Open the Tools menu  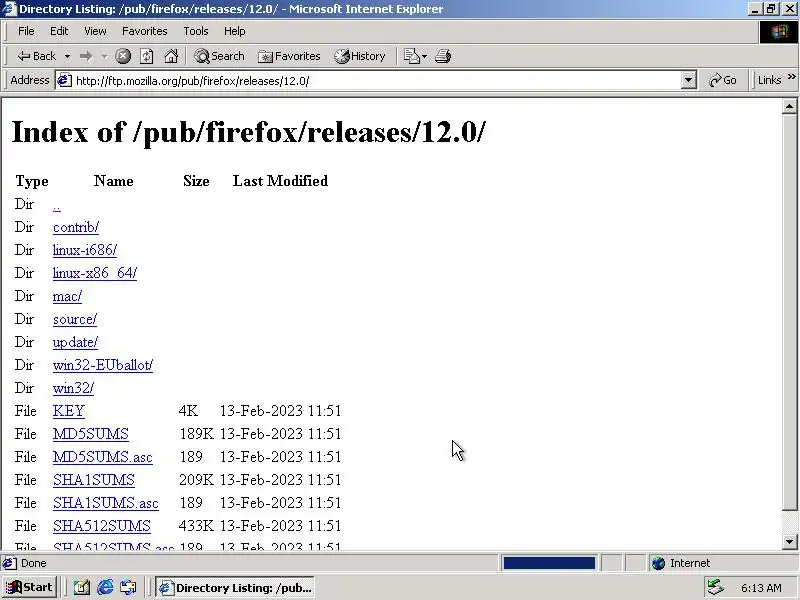196,31
